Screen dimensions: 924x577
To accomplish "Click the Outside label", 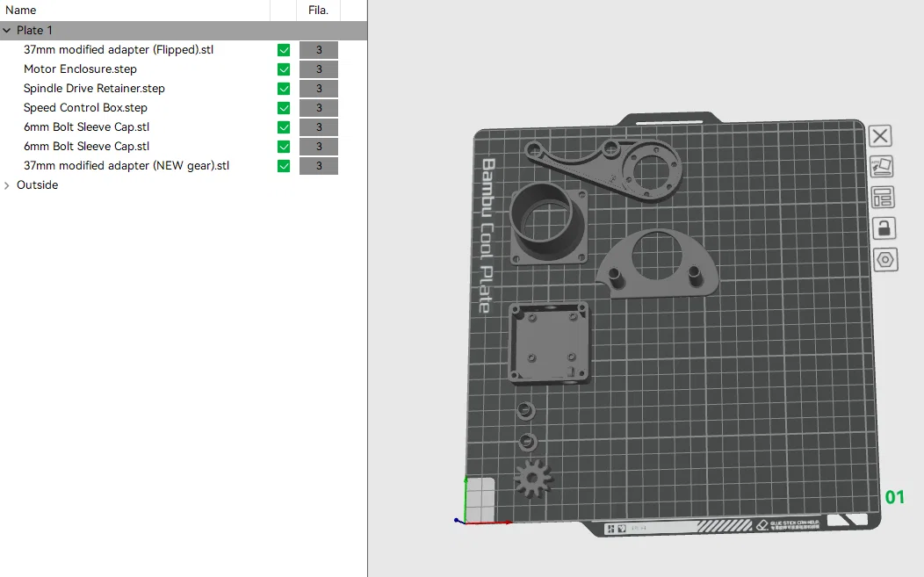I will [37, 185].
